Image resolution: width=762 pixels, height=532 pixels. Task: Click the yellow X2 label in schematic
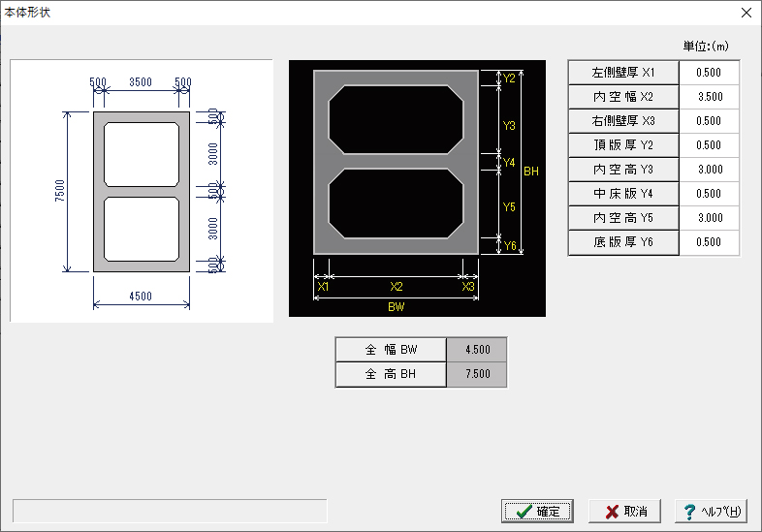point(397,287)
